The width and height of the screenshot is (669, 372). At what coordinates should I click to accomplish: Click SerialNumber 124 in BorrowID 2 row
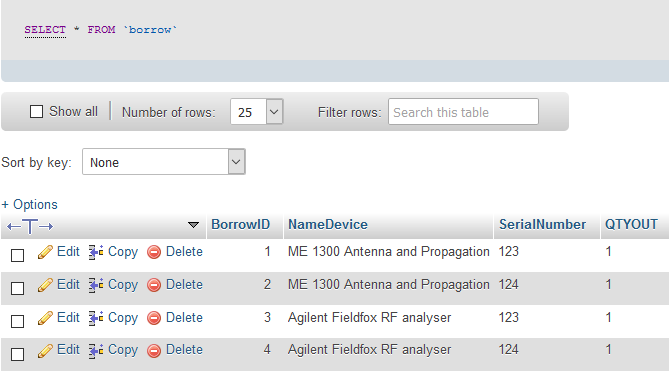click(x=509, y=285)
